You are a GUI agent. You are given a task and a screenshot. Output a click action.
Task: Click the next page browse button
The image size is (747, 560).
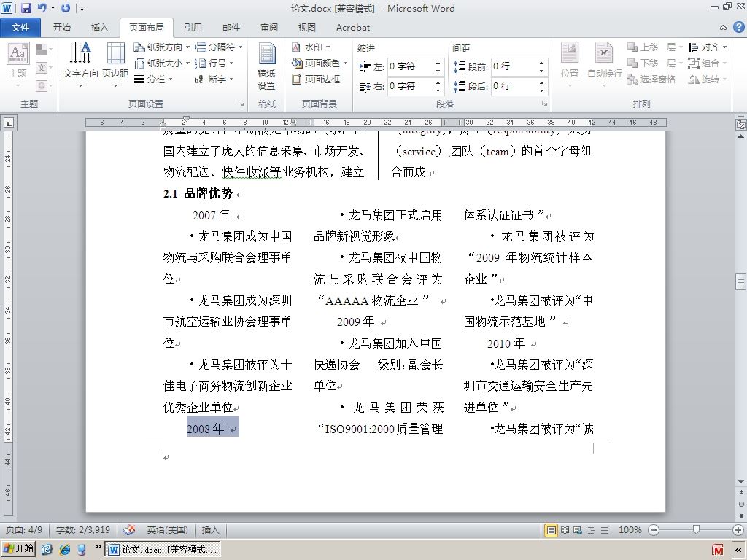click(x=741, y=516)
